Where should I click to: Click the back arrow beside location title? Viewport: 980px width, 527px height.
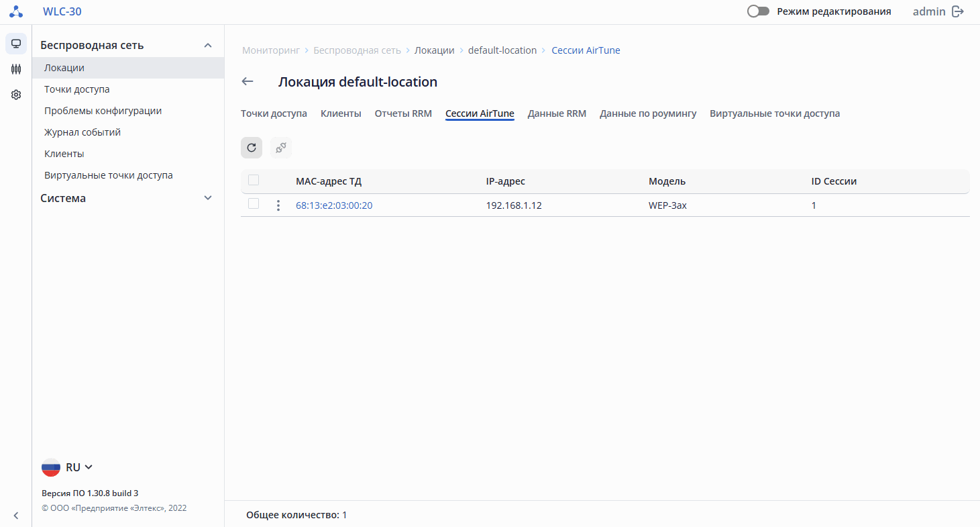[x=248, y=82]
